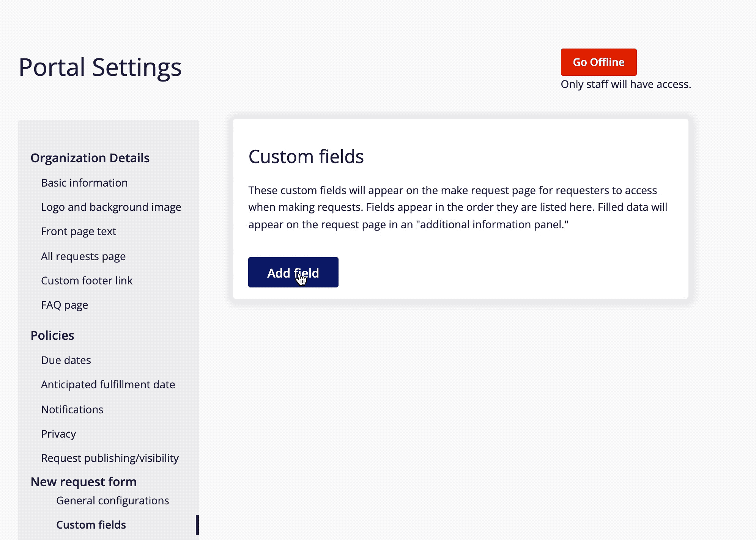Navigate to the FAQ page settings
The width and height of the screenshot is (756, 540).
pos(64,305)
